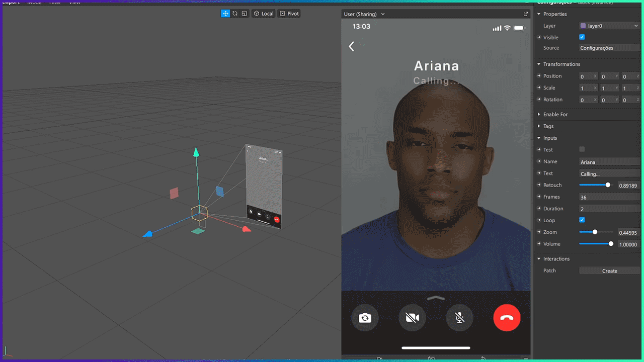Click the Zoom value 0.44595
This screenshot has height=362, width=644.
coord(628,233)
